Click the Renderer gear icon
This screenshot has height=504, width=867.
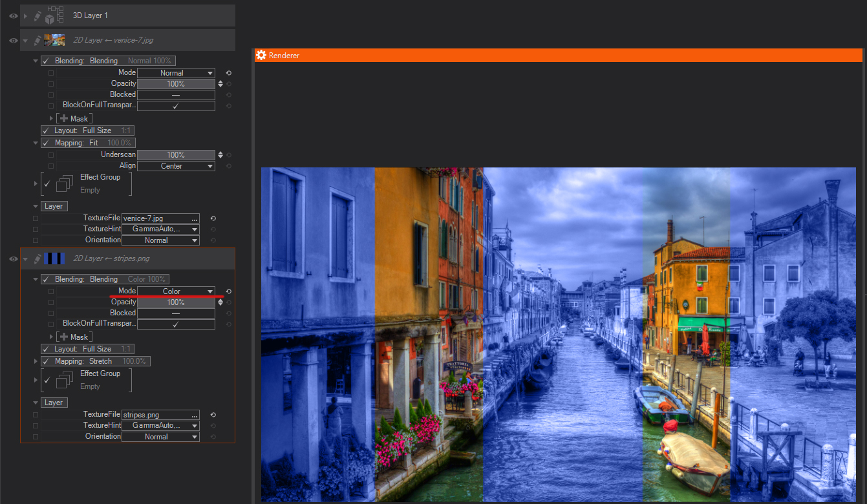(x=261, y=56)
